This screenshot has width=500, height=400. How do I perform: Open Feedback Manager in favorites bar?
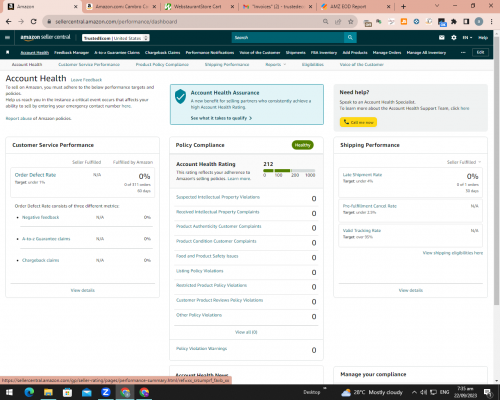[x=71, y=52]
